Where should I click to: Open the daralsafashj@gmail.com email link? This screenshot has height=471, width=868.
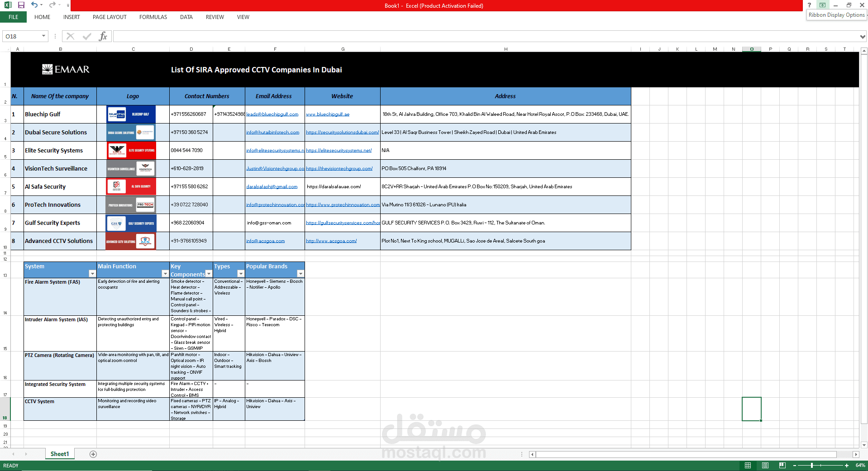272,187
